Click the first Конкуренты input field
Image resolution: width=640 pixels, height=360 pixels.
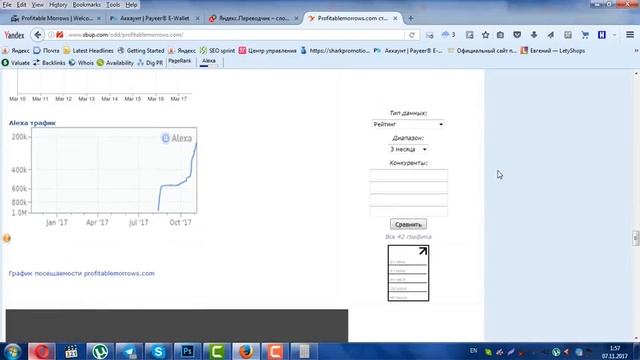click(x=408, y=176)
